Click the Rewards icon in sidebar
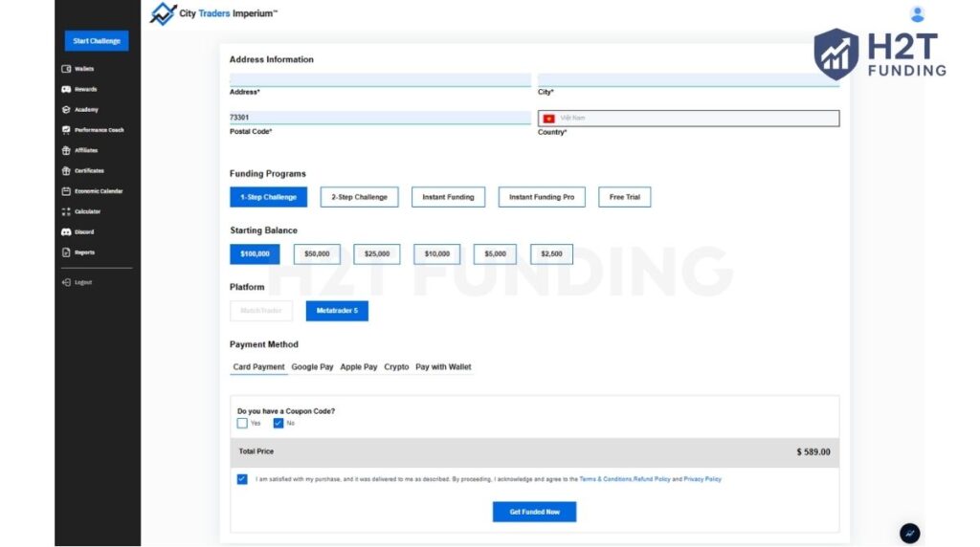This screenshot has width=980, height=547. coord(66,89)
